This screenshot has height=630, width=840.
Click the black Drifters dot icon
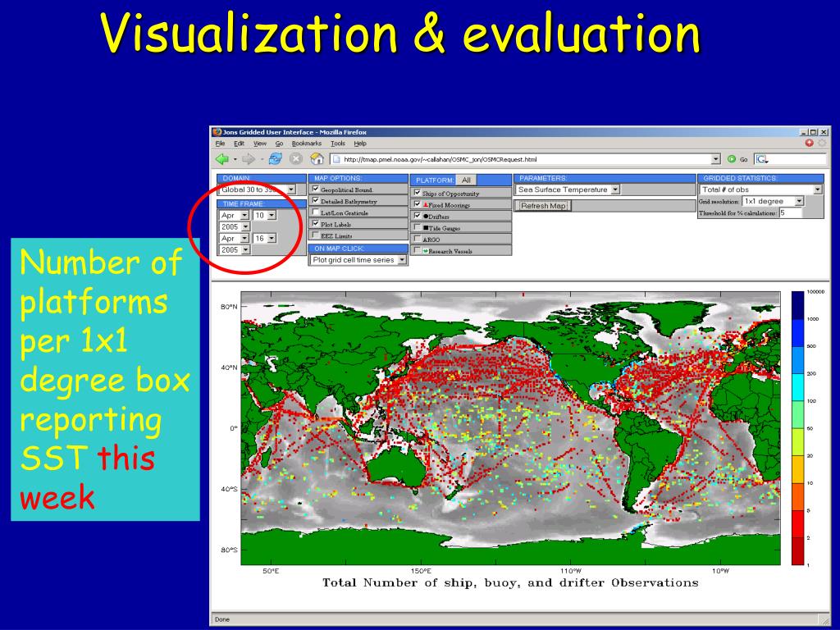click(426, 217)
